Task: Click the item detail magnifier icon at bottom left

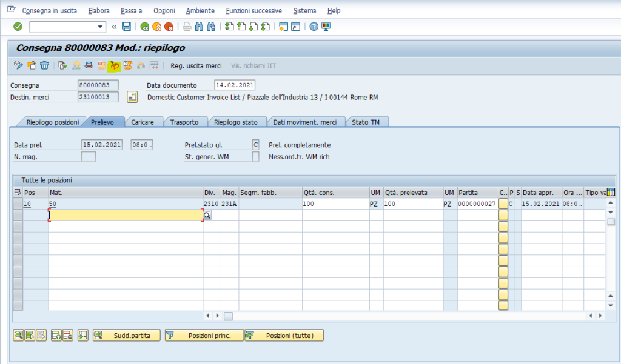Action: pyautogui.click(x=18, y=336)
